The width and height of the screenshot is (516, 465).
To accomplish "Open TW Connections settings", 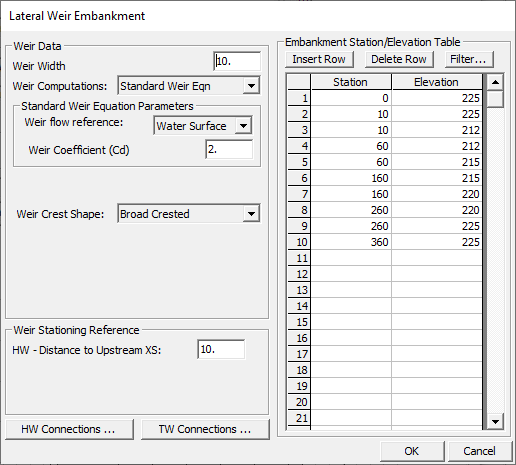I will click(205, 429).
